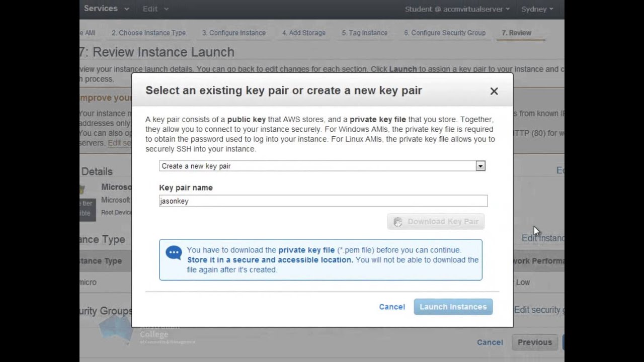Click the Download Key Pair button
Image resolution: width=644 pixels, height=362 pixels.
pos(436,222)
